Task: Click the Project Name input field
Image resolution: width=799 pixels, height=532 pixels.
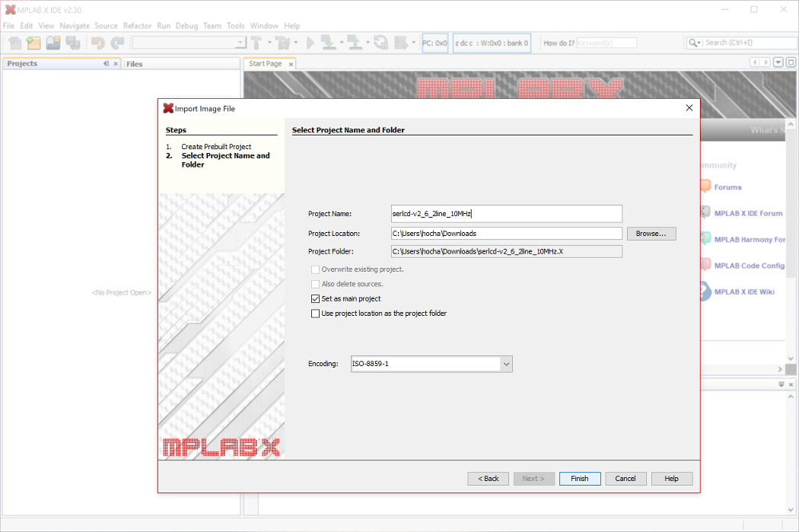Action: click(x=507, y=214)
